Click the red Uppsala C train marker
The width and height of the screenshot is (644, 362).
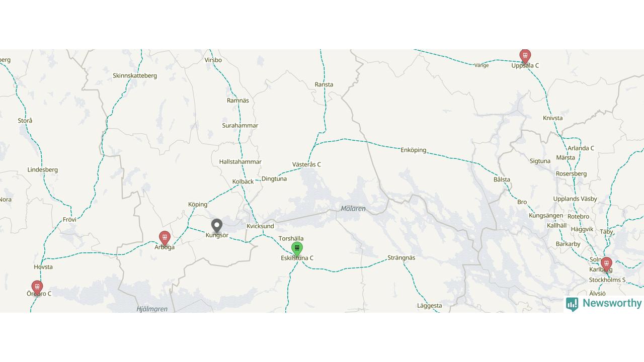tap(525, 56)
